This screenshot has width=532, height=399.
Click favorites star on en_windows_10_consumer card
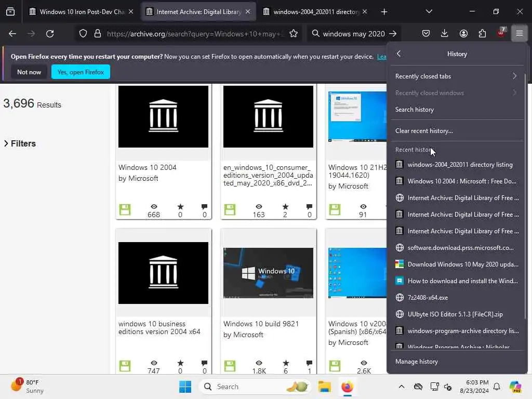[x=285, y=207]
